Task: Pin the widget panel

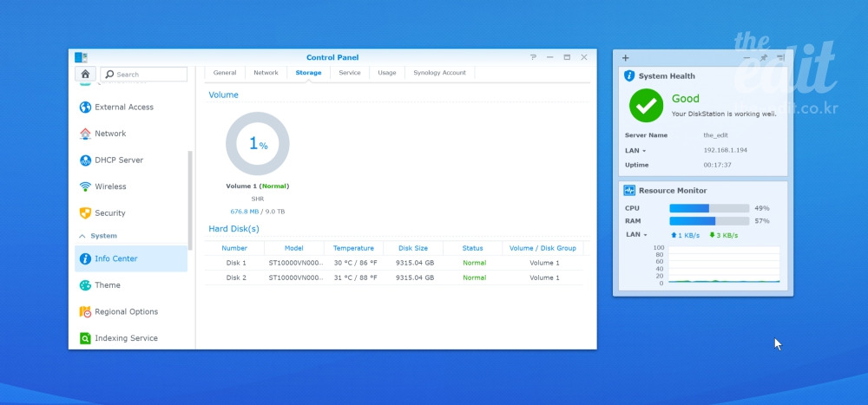Action: (764, 58)
